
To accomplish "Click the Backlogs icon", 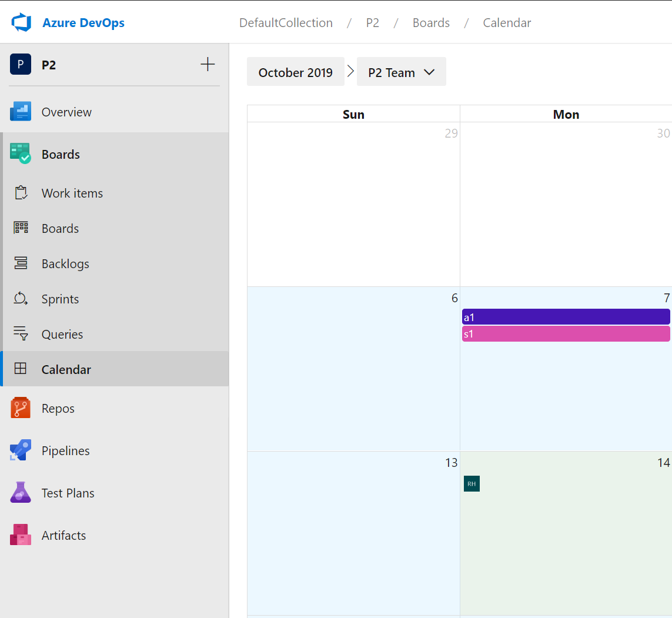I will [x=22, y=263].
